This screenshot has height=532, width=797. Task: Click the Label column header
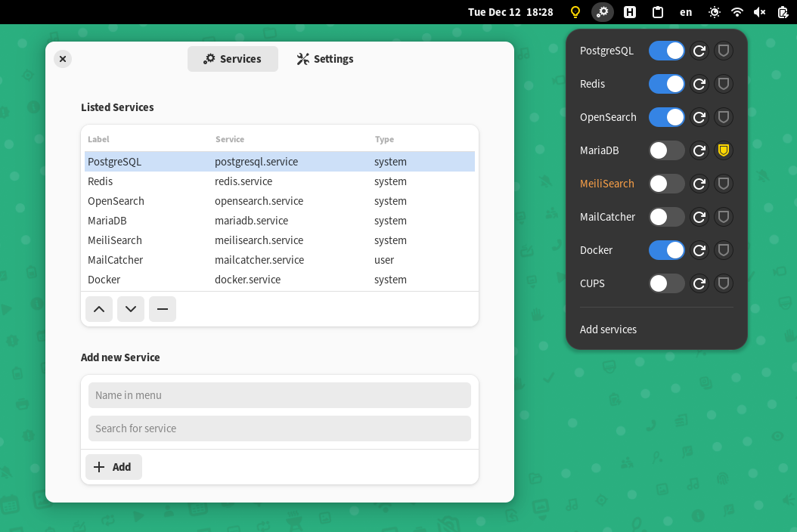coord(98,139)
